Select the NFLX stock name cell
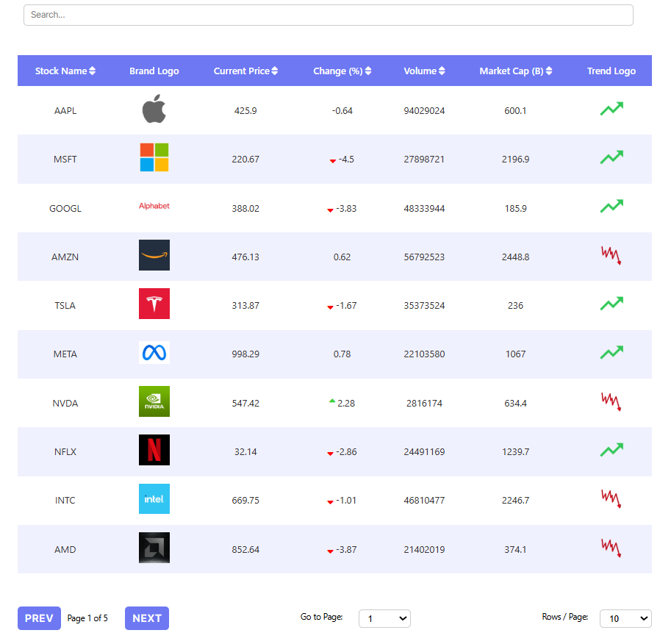660x644 pixels. click(65, 451)
